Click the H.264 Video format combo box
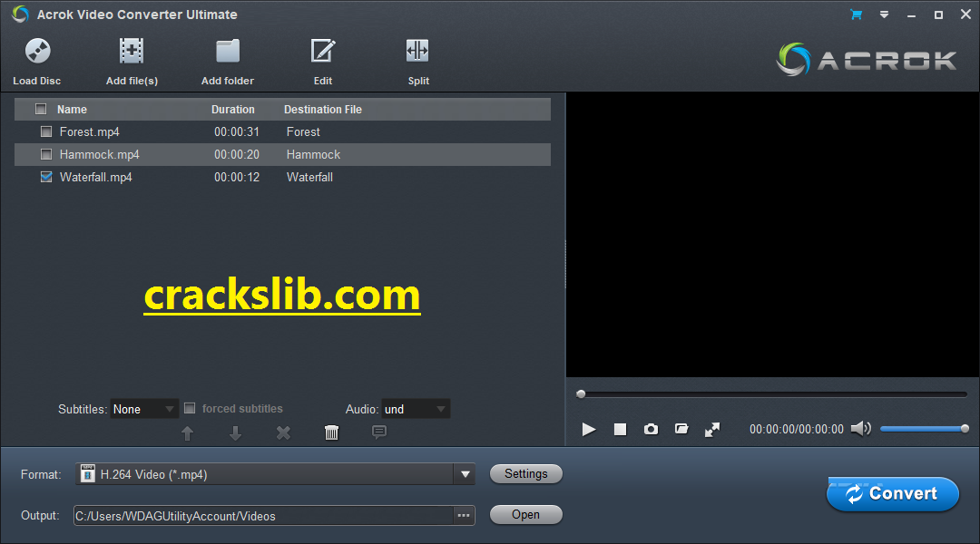 (275, 474)
